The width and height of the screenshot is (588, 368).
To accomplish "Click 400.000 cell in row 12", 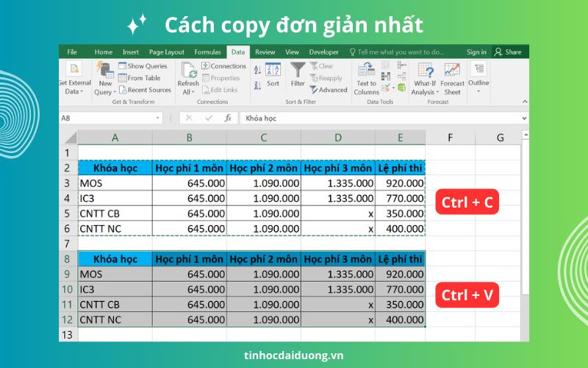I will [400, 319].
